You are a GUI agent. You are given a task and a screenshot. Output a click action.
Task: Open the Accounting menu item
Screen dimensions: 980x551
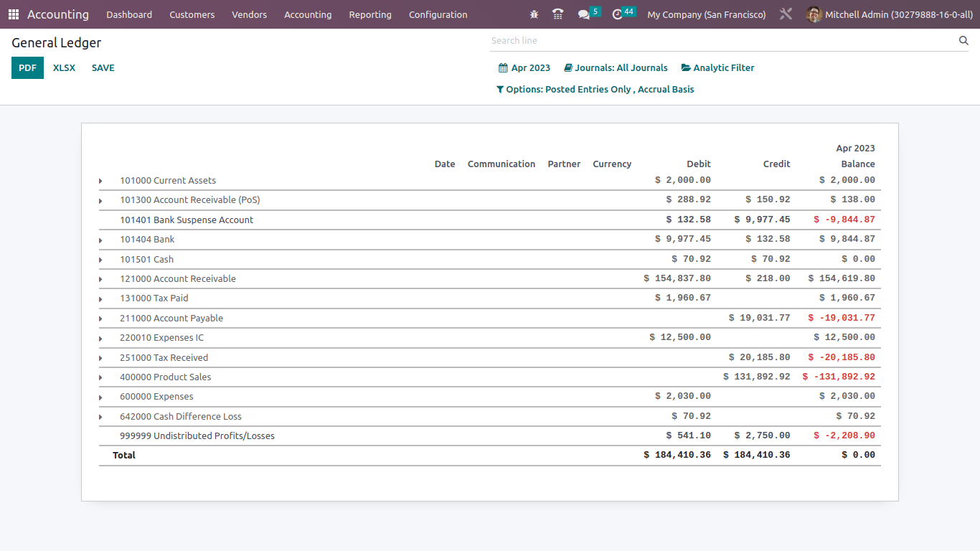(x=308, y=14)
